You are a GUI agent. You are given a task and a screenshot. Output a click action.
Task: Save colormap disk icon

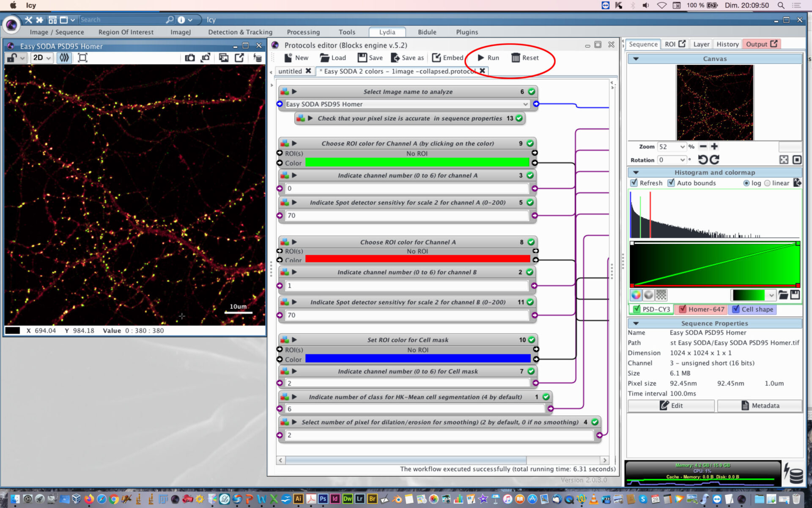pyautogui.click(x=795, y=295)
